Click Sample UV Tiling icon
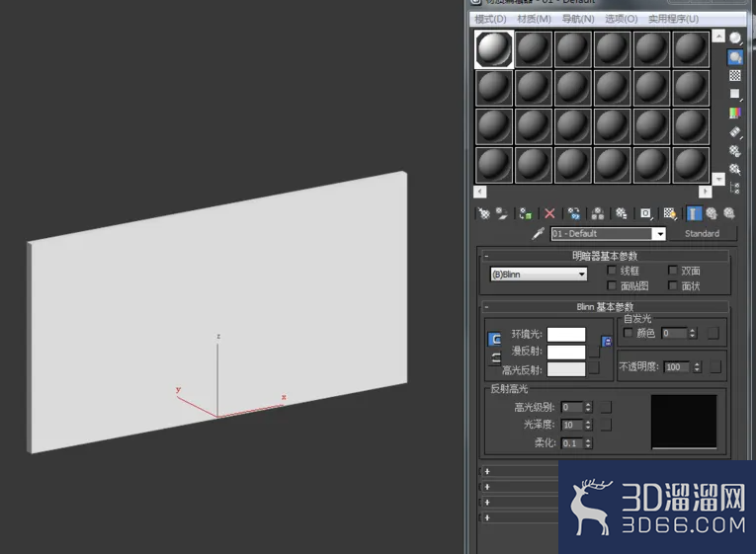 click(735, 94)
